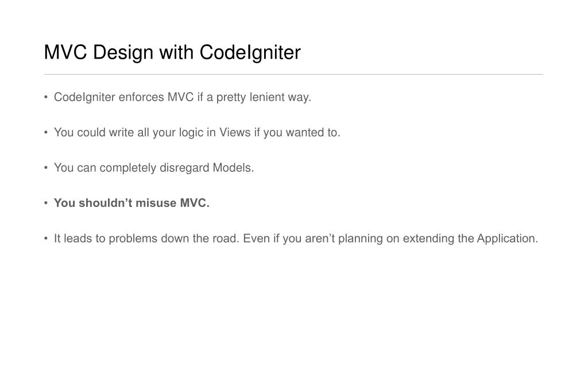Select the line 'You can completely disregard Models.'
This screenshot has height=368, width=588.
154,168
